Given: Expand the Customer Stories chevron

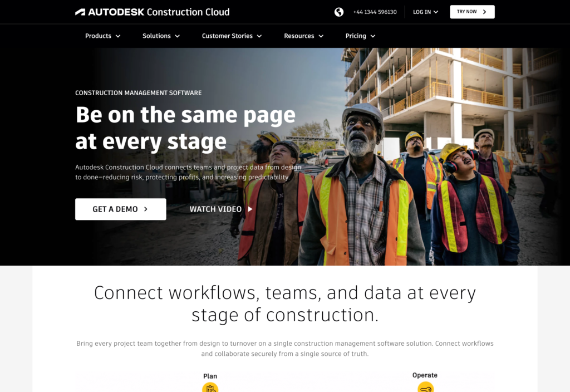Looking at the screenshot, I should point(259,36).
